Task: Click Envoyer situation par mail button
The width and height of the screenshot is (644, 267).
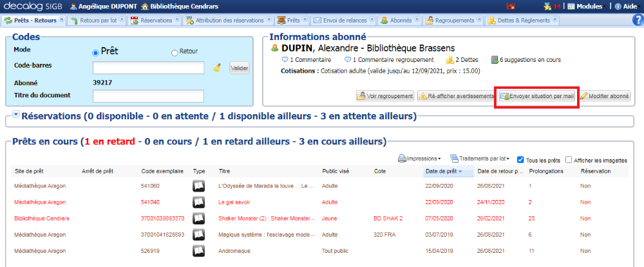Action: tap(537, 96)
